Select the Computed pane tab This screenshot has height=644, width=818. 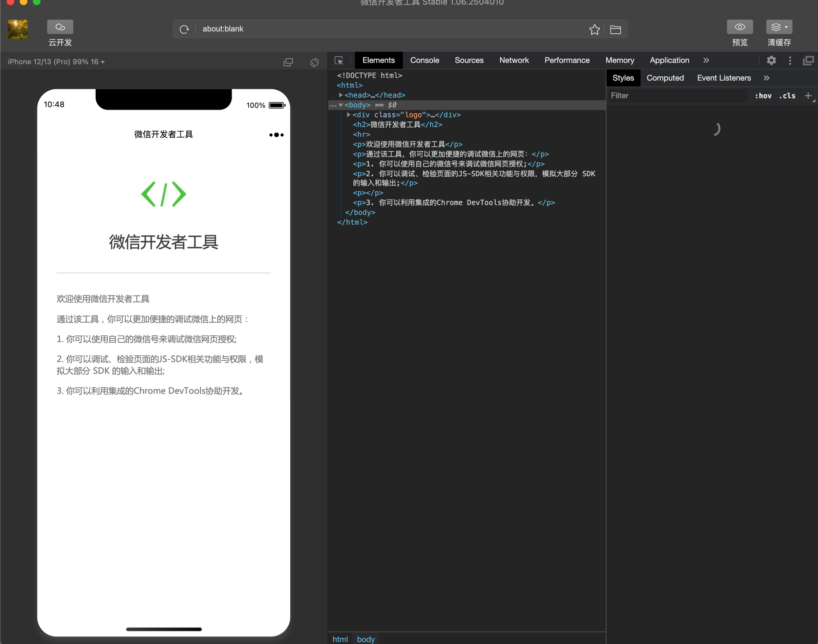(x=665, y=78)
